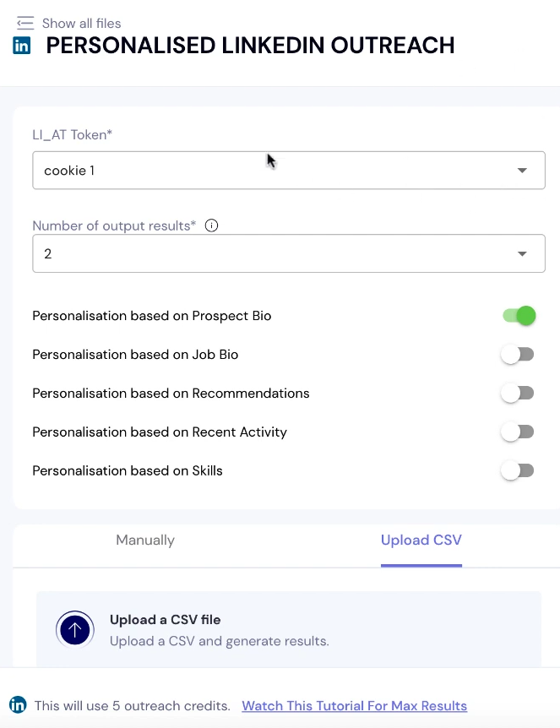The height and width of the screenshot is (728, 560).
Task: Enable Personalisation based on Recent Activity
Action: 518,432
